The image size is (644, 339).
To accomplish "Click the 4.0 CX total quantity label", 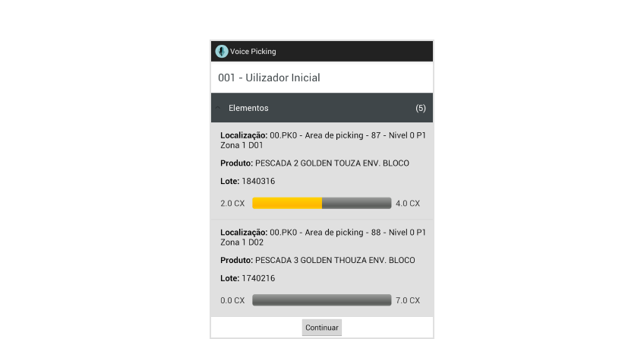I will (x=408, y=204).
